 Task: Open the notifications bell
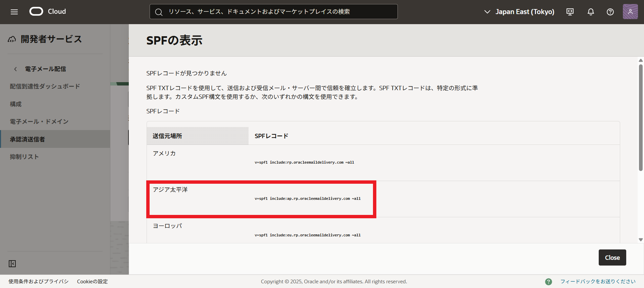point(591,12)
